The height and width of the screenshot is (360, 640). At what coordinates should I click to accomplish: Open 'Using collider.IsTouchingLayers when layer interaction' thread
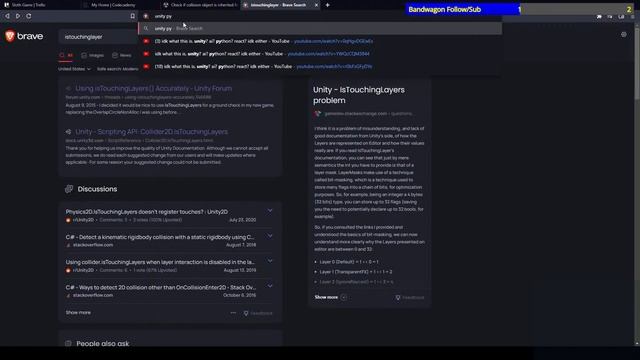click(160, 262)
